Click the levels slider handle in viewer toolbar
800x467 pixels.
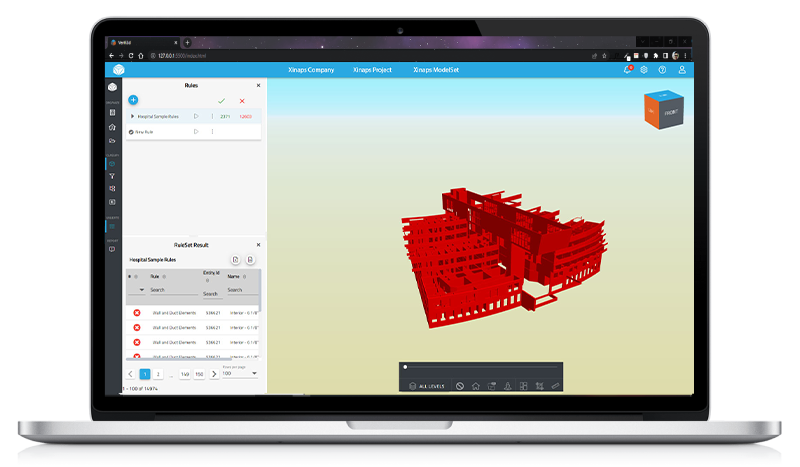point(405,367)
